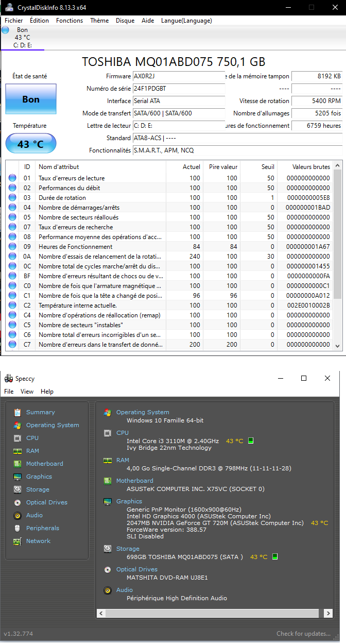
Task: Click status icon for Nombre de démarrages/arrêts
Action: click(13, 208)
